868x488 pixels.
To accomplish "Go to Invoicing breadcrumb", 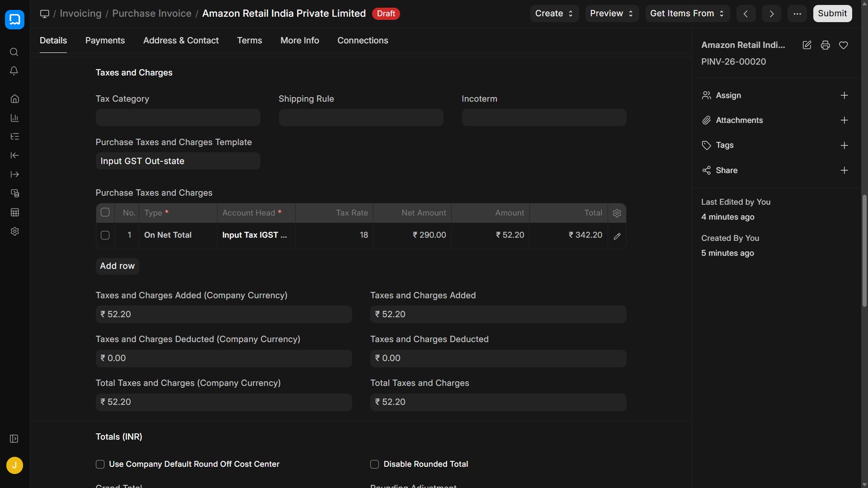I will [80, 14].
